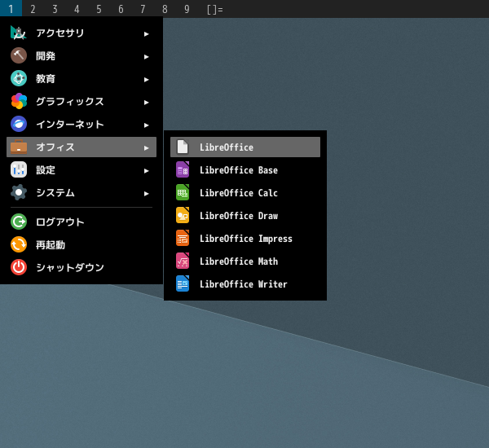This screenshot has width=489, height=448.
Task: Click the green LibreOffice Calc icon
Action: [183, 193]
